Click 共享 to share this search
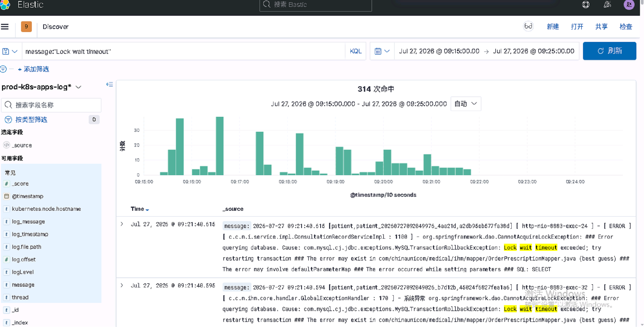644x327 pixels. coord(601,27)
